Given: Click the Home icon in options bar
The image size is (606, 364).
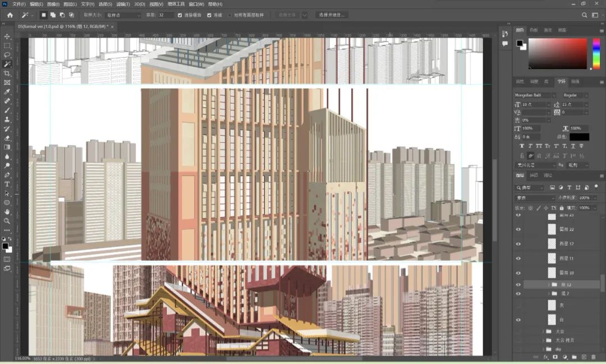Looking at the screenshot, I should point(10,15).
